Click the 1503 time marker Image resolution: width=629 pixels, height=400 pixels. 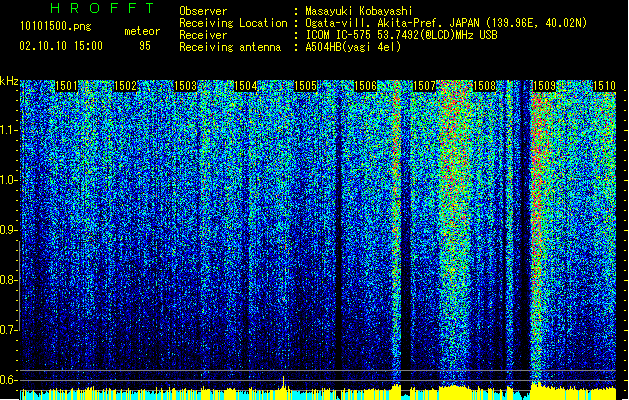[185, 86]
